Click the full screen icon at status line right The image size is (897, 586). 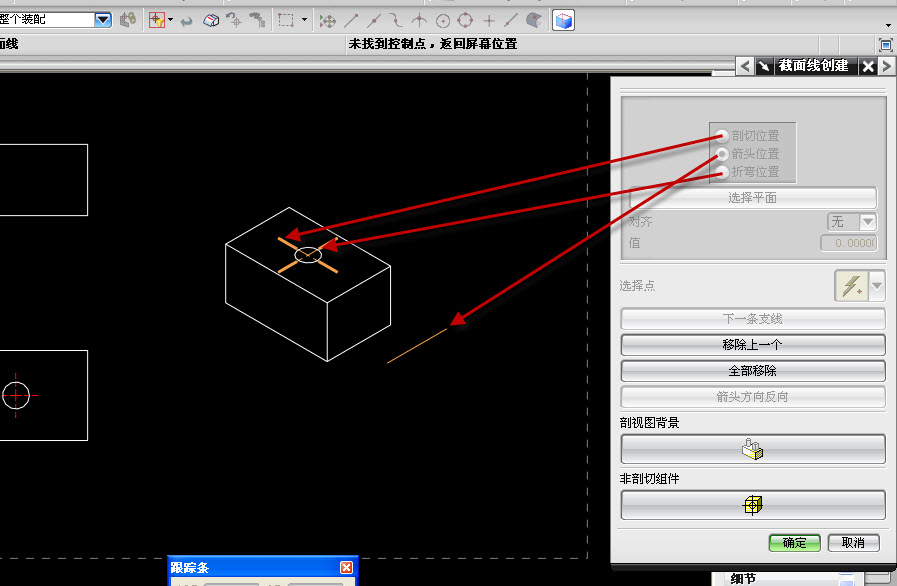click(x=886, y=45)
